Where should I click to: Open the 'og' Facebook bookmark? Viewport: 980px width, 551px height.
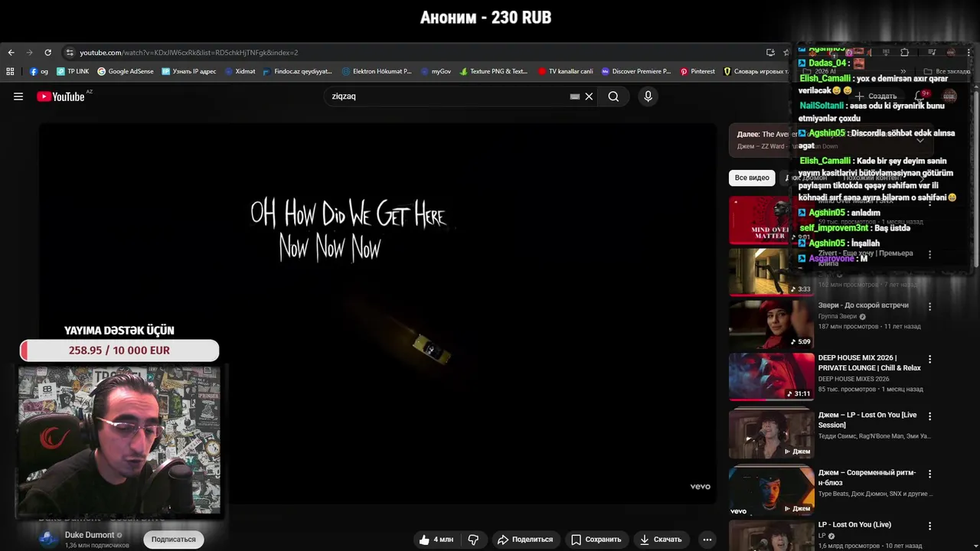[x=39, y=71]
